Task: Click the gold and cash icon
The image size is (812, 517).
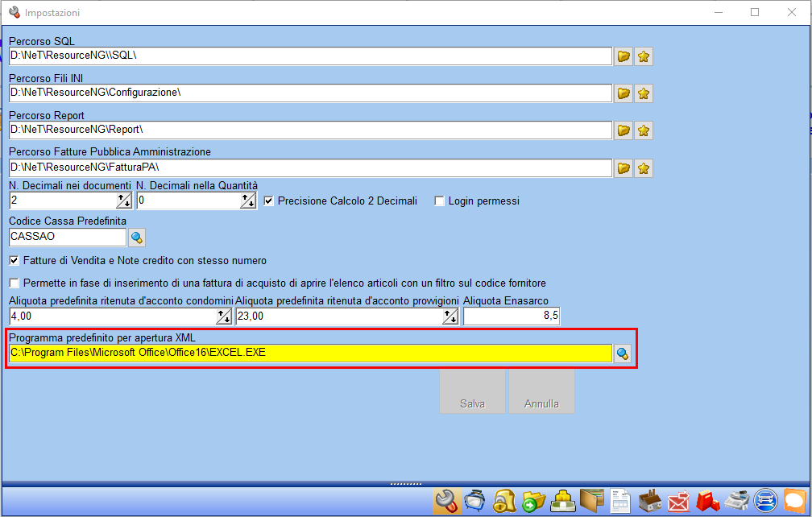Action: pyautogui.click(x=562, y=501)
